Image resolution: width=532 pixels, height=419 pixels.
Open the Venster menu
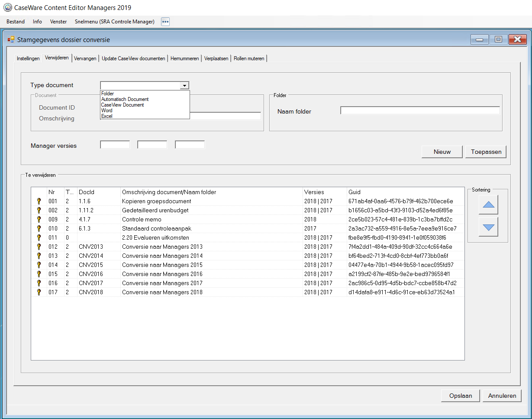pyautogui.click(x=58, y=22)
